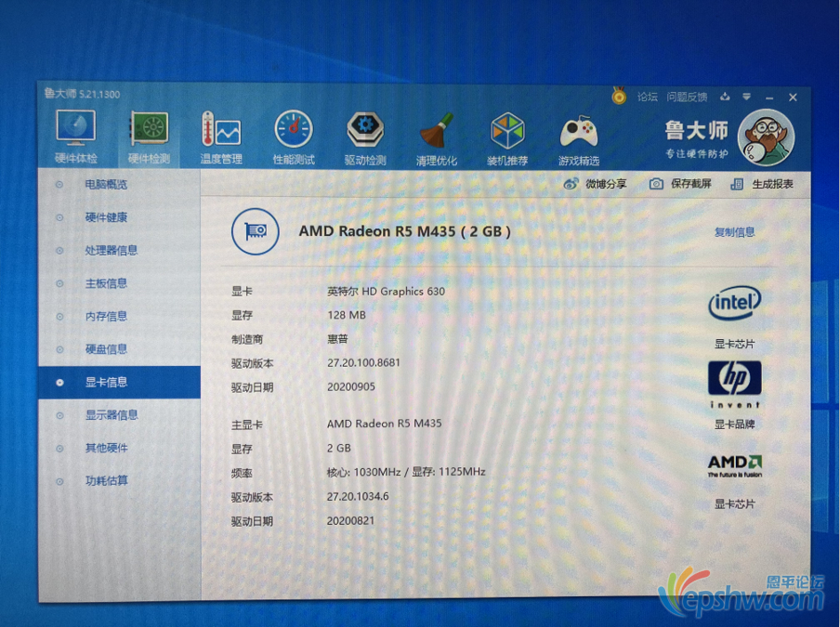Launch 性能测试 performance test
This screenshot has height=627, width=840.
tap(294, 137)
